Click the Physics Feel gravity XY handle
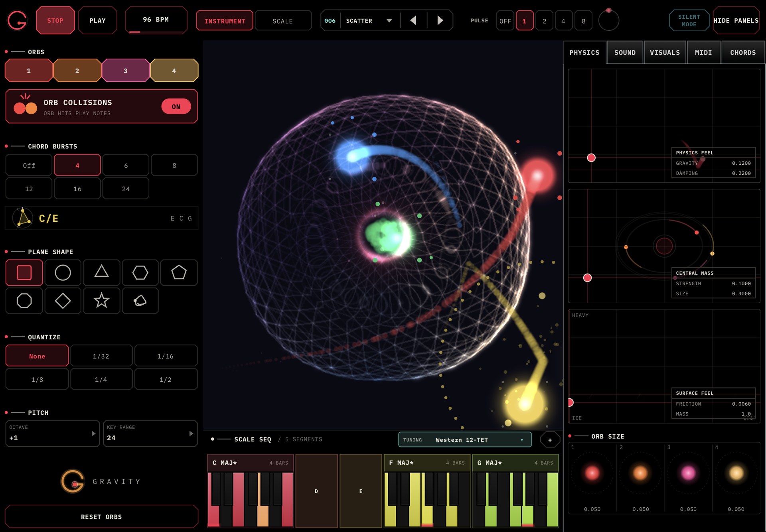 591,158
